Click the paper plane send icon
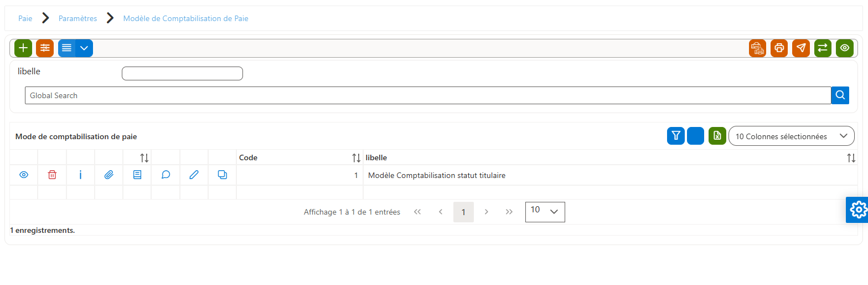The width and height of the screenshot is (868, 285). pos(801,48)
